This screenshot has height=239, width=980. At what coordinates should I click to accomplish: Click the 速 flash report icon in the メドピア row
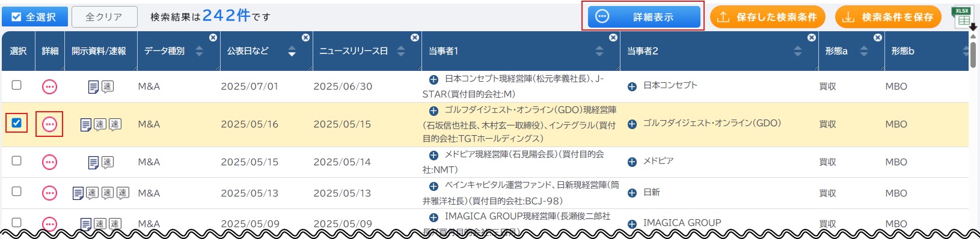[107, 162]
